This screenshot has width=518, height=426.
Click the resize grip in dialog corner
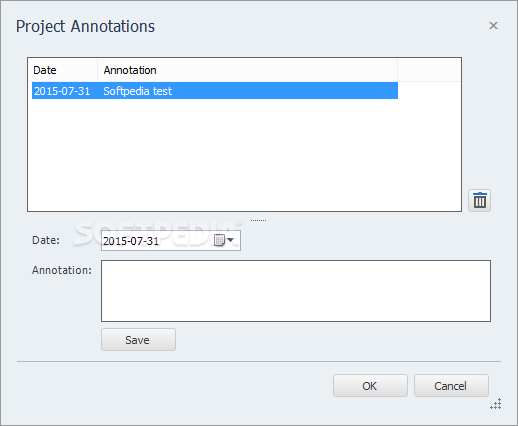pos(496,404)
